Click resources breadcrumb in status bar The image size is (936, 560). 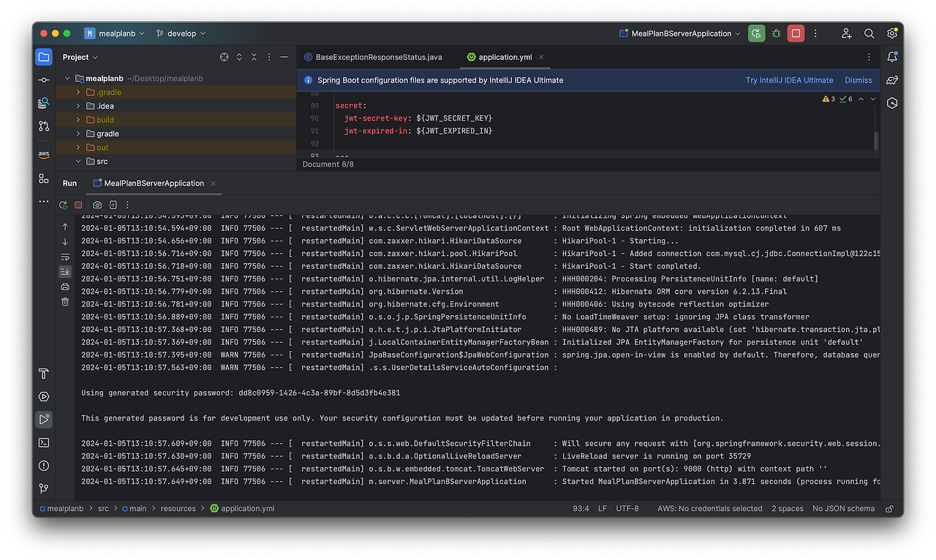coord(178,508)
